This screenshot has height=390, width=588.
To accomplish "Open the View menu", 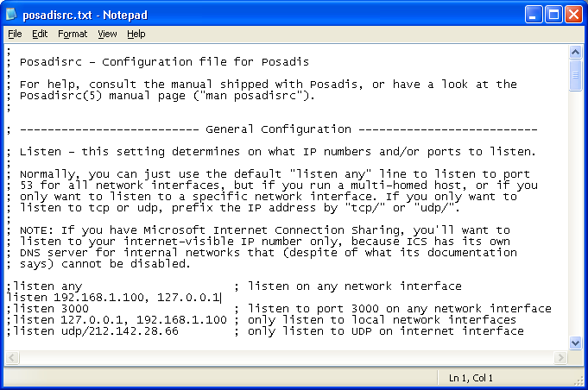I will (x=107, y=34).
